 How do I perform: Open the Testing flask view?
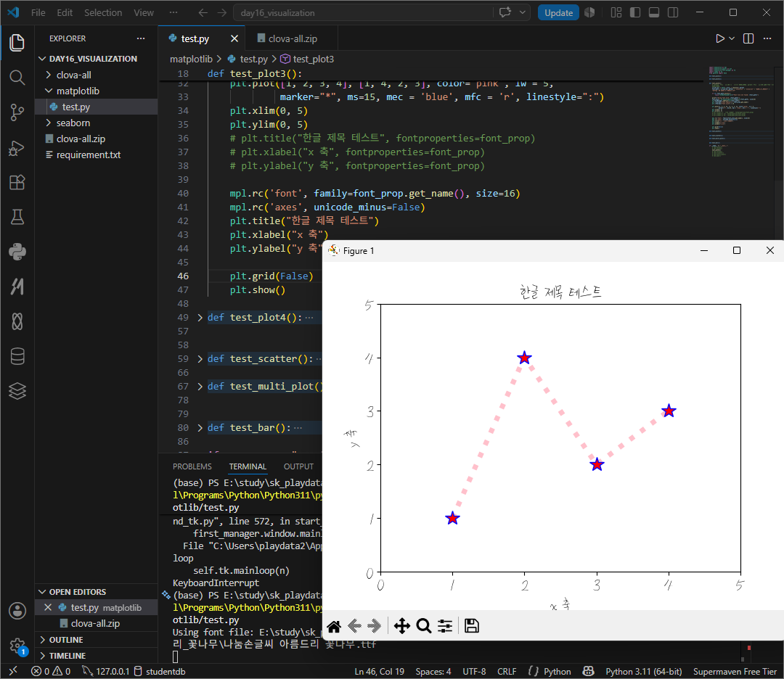click(x=17, y=217)
